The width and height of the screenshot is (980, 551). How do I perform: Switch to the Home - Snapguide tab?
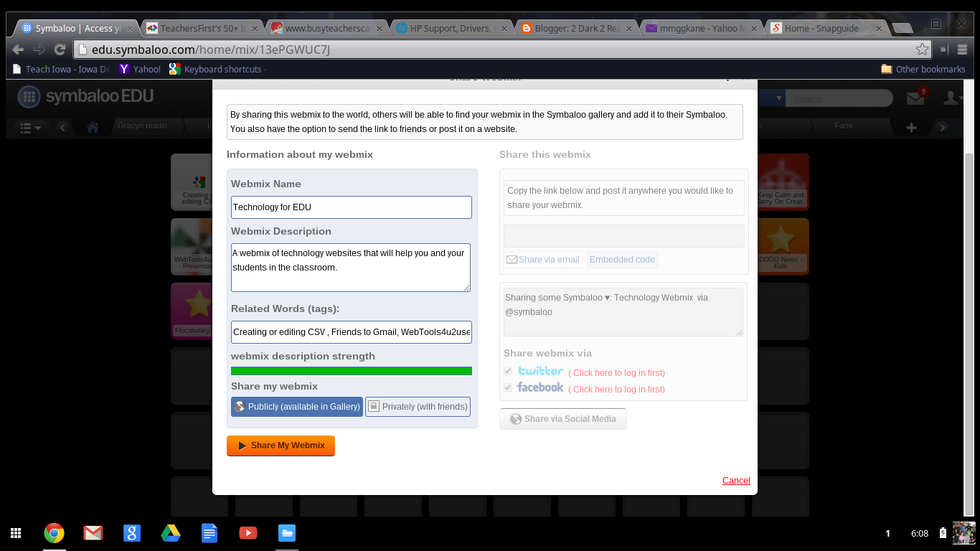pos(825,28)
